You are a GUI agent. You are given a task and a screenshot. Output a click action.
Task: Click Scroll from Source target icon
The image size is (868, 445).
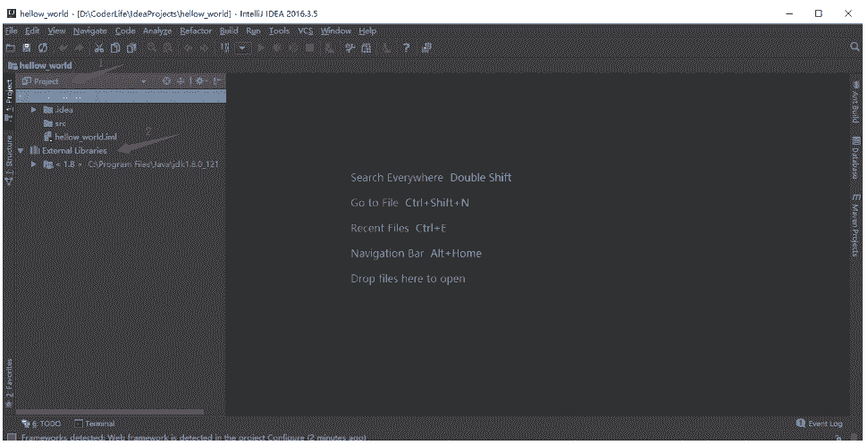click(x=166, y=81)
